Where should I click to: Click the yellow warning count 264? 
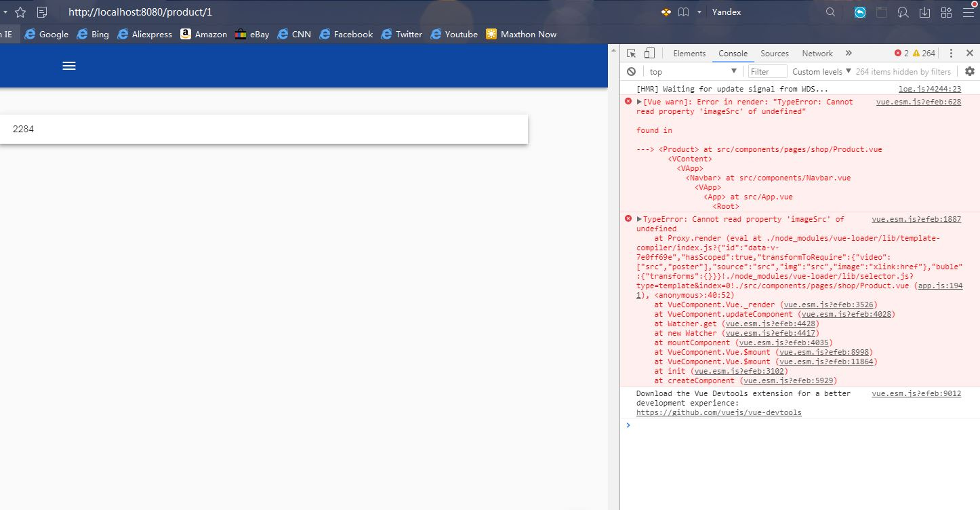click(924, 53)
